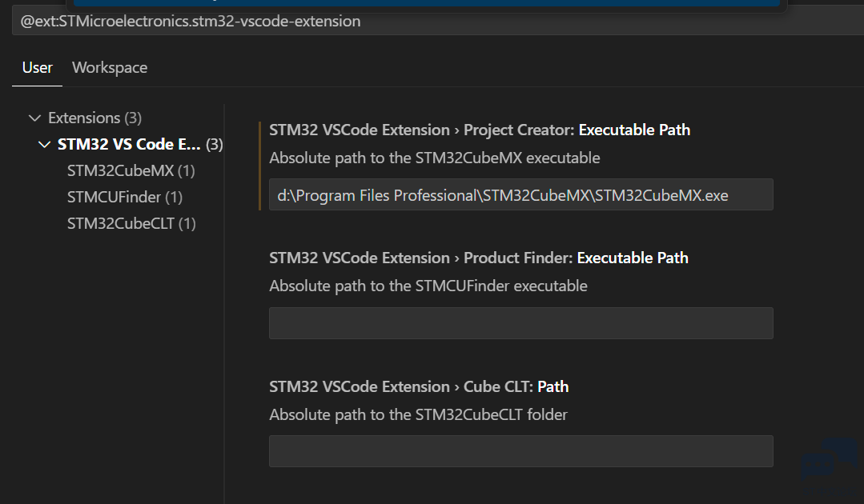The width and height of the screenshot is (864, 504).
Task: Collapse the STM32 VS Code E... chevron
Action: 44,145
